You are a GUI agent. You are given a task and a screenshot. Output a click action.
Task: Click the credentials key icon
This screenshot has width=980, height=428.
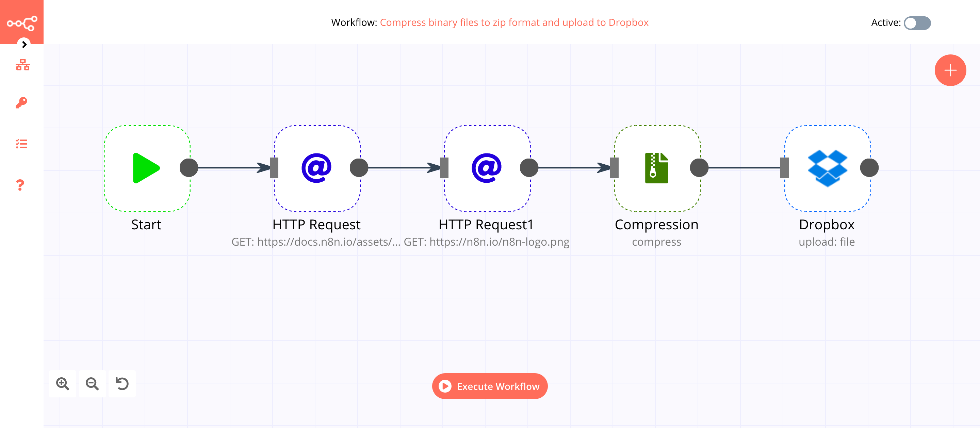(21, 102)
